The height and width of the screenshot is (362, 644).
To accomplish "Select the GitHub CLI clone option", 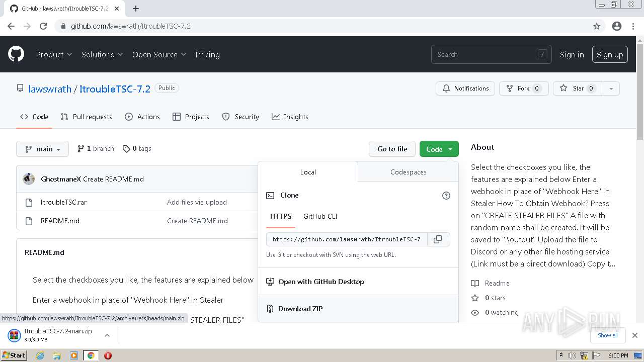I will click(x=320, y=216).
